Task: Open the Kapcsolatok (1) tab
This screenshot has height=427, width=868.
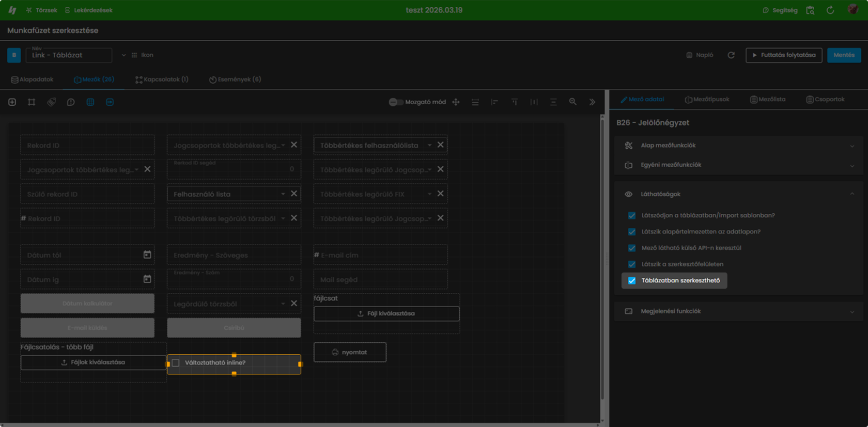Action: [x=162, y=80]
